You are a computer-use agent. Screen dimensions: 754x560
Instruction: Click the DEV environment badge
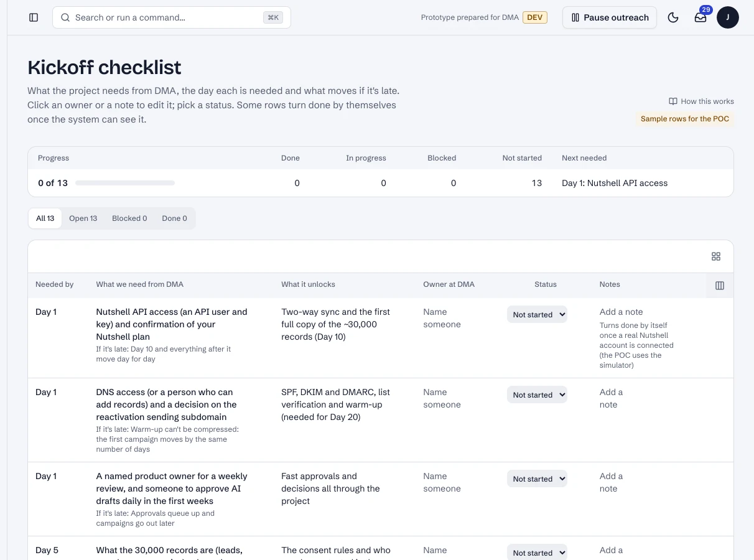(x=535, y=17)
